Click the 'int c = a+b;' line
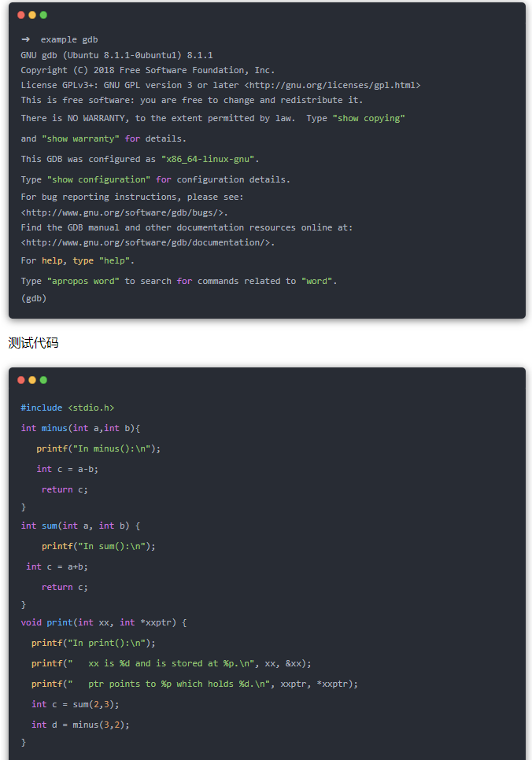Image resolution: width=532 pixels, height=760 pixels. [x=57, y=566]
